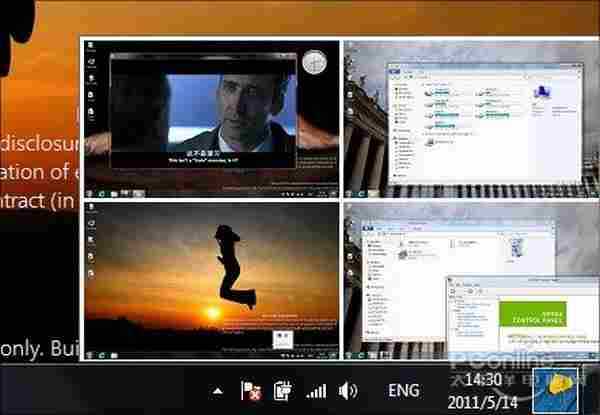
Task: Click the small white dialog on sunset desktop
Action: [x=283, y=335]
